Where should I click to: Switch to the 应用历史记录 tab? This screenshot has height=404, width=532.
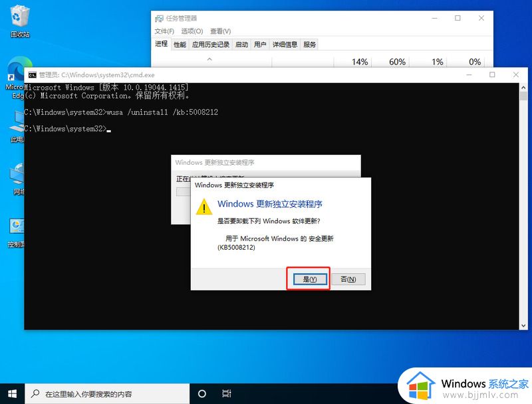coord(211,45)
